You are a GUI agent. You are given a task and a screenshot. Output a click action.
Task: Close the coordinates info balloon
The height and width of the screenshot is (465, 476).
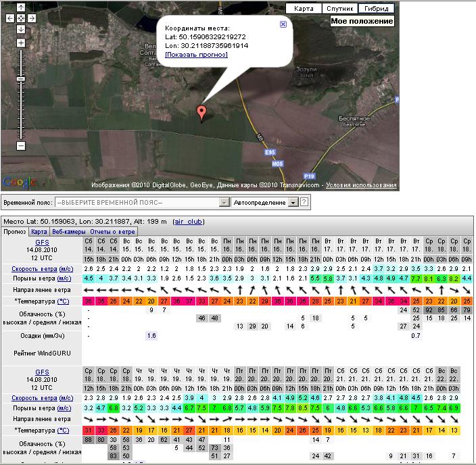tap(283, 24)
